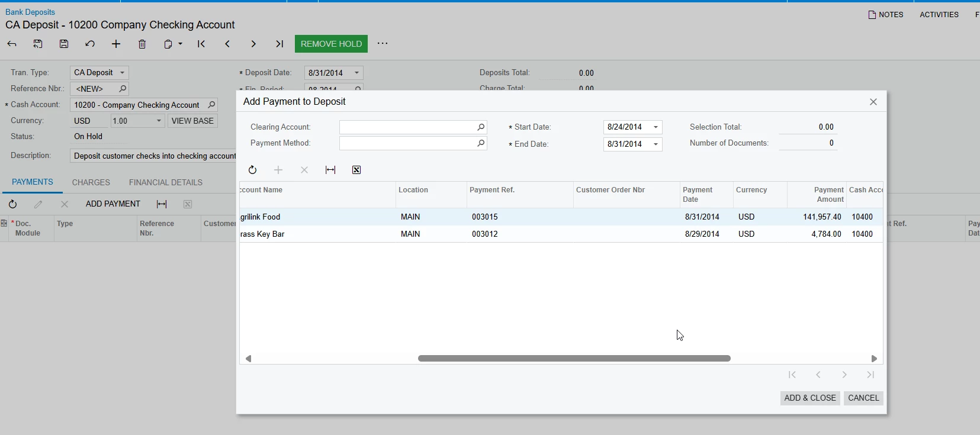This screenshot has height=435, width=980.
Task: Click Save and Close icon in main toolbar
Action: [38, 44]
